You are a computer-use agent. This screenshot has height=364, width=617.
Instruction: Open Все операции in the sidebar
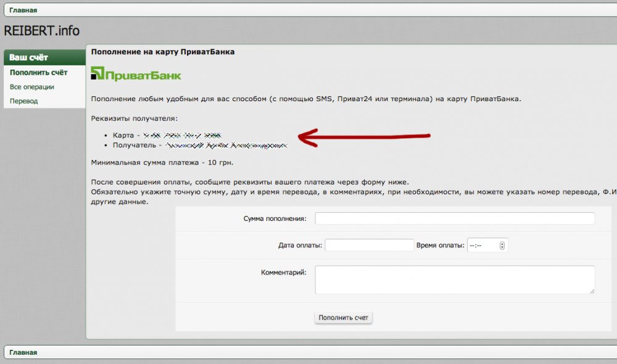[32, 87]
